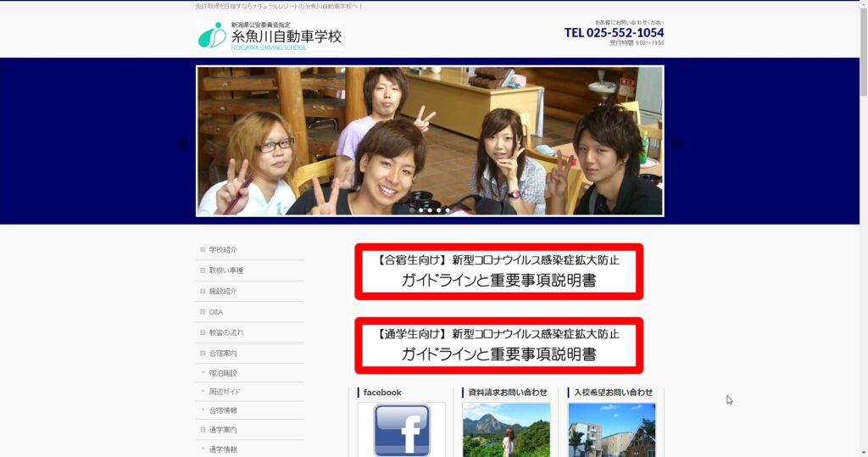Click the Itoigawa Driving School logo
868x457 pixels.
pyautogui.click(x=270, y=36)
